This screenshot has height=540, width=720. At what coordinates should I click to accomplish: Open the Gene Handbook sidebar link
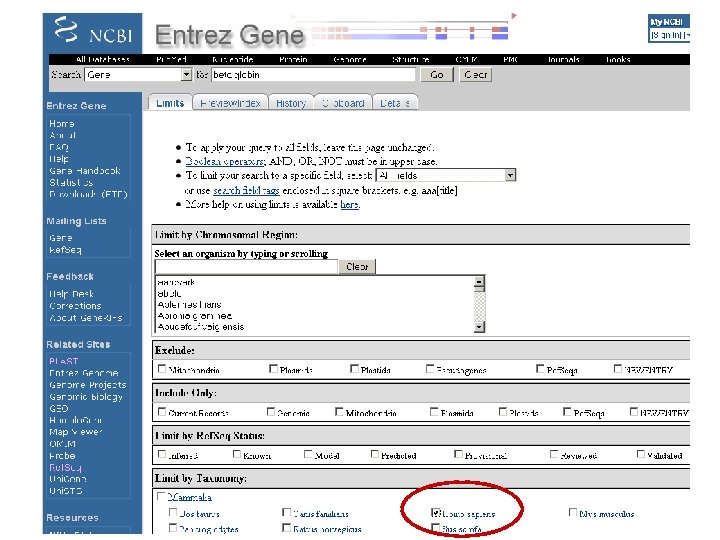(x=84, y=171)
